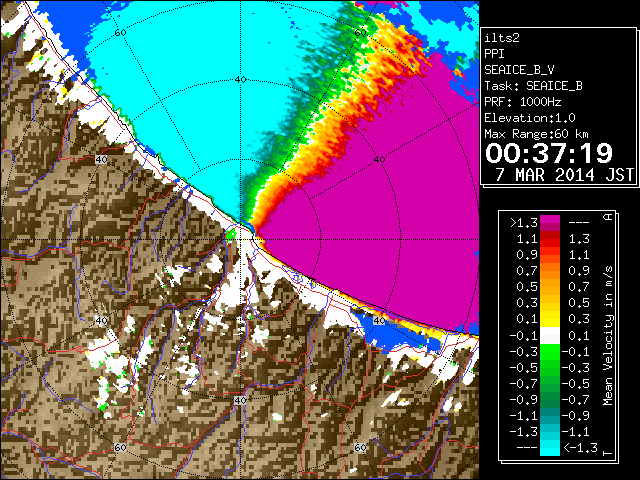
Task: Click the 60 range label near northeast echo band
Action: 360,33
